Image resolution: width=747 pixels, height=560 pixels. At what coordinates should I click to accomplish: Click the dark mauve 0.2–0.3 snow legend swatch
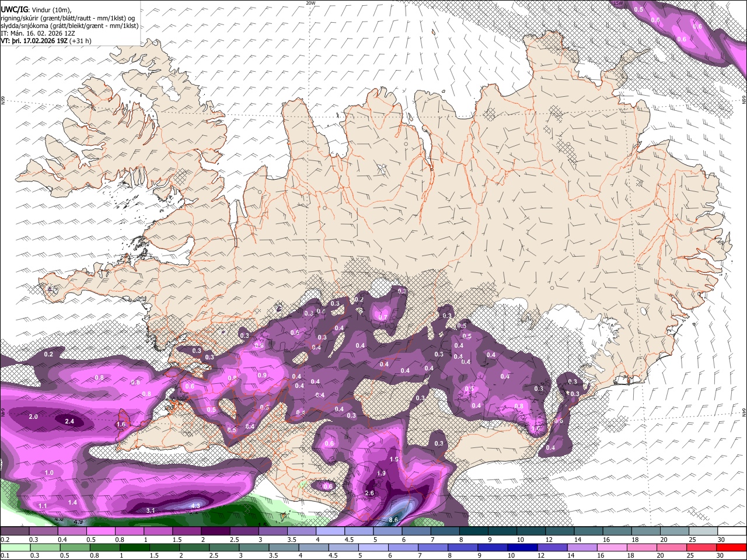(15, 531)
